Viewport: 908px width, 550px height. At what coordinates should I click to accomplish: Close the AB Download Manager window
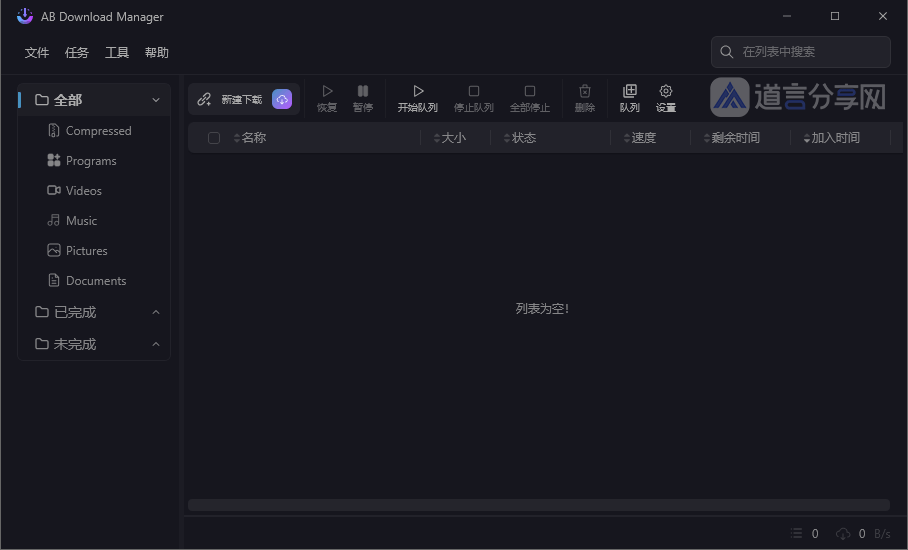pos(883,16)
